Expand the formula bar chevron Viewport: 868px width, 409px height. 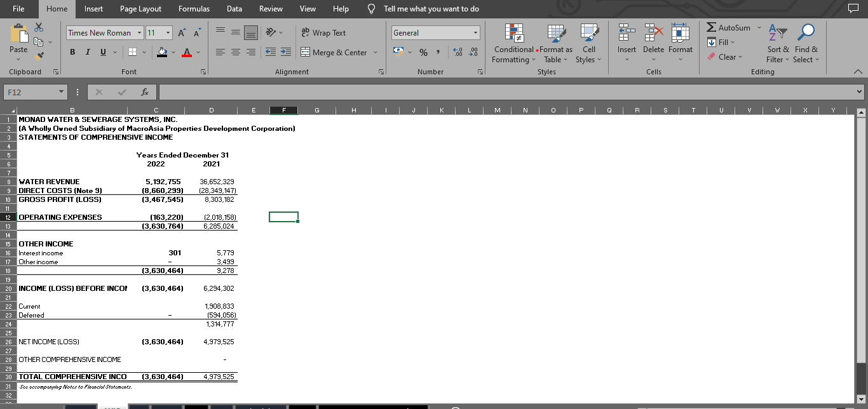click(860, 93)
